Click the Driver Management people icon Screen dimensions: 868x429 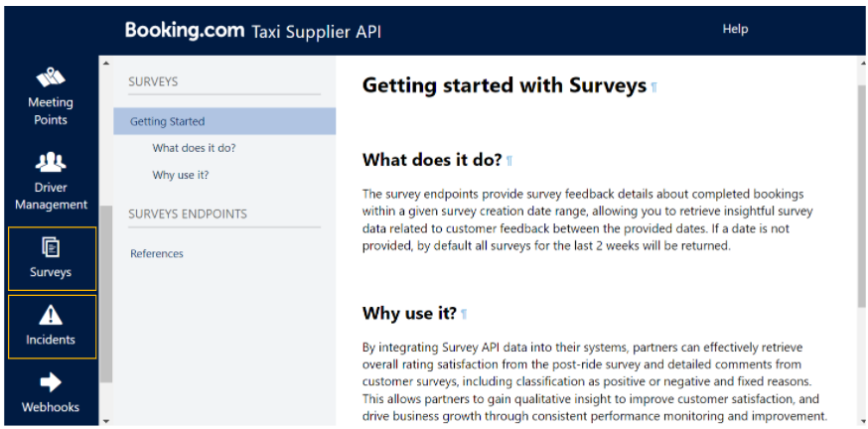(x=51, y=162)
